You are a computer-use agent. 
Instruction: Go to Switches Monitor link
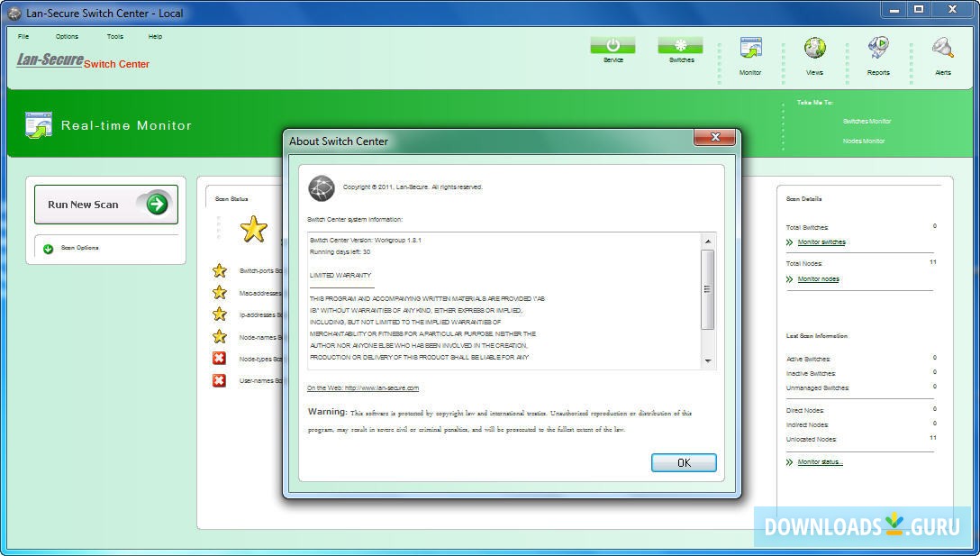[867, 122]
